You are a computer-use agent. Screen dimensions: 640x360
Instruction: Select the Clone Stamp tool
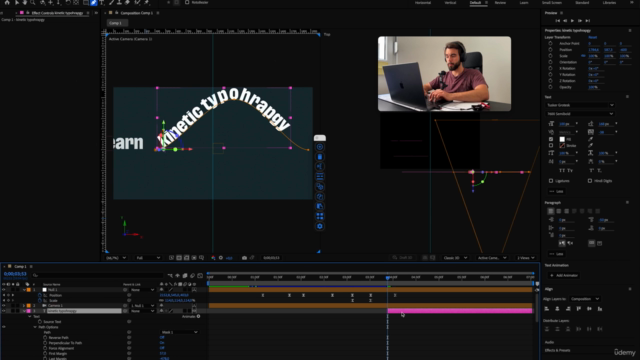pos(119,2)
